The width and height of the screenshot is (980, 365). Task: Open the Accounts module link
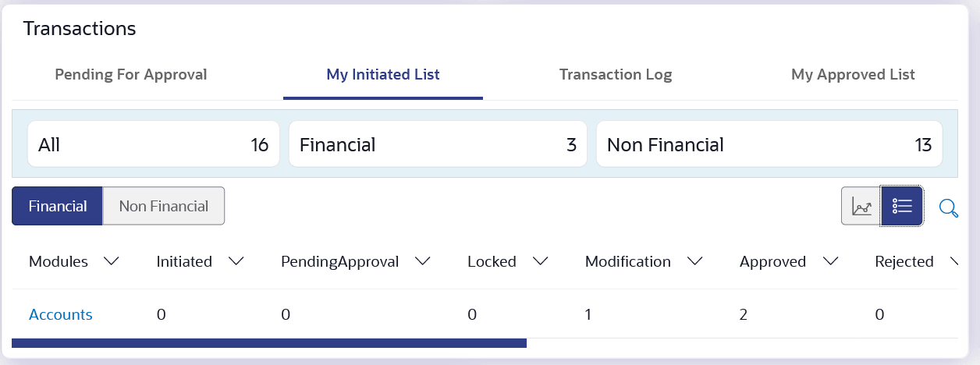click(61, 315)
